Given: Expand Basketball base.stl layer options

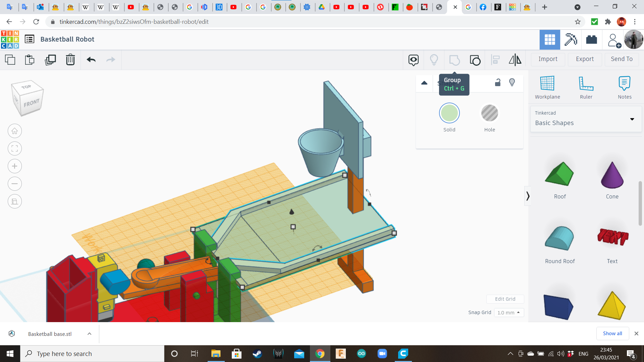Looking at the screenshot, I should (x=89, y=334).
